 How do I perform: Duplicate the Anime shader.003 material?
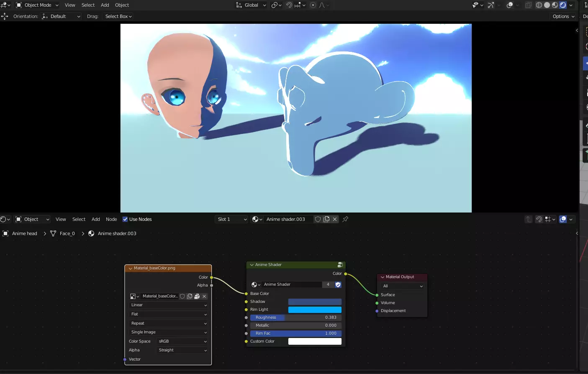pyautogui.click(x=326, y=219)
